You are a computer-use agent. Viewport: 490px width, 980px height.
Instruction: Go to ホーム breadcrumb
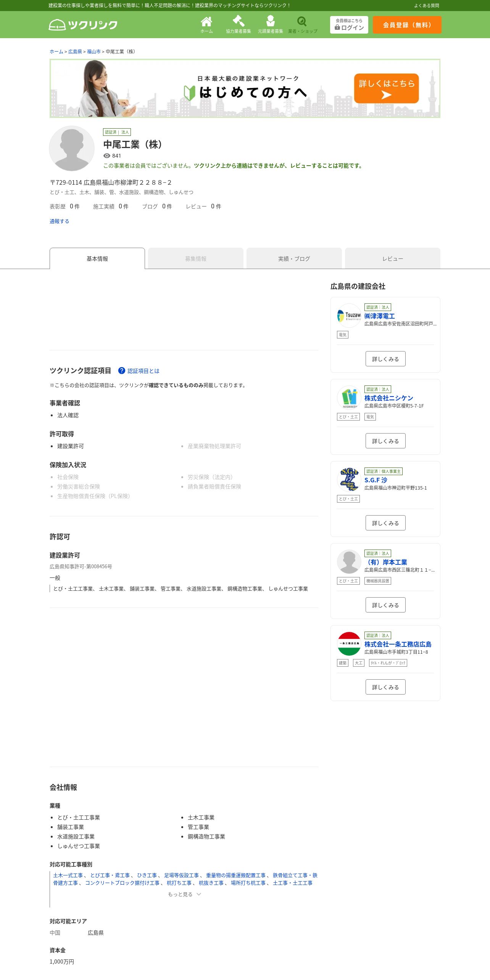(x=56, y=52)
